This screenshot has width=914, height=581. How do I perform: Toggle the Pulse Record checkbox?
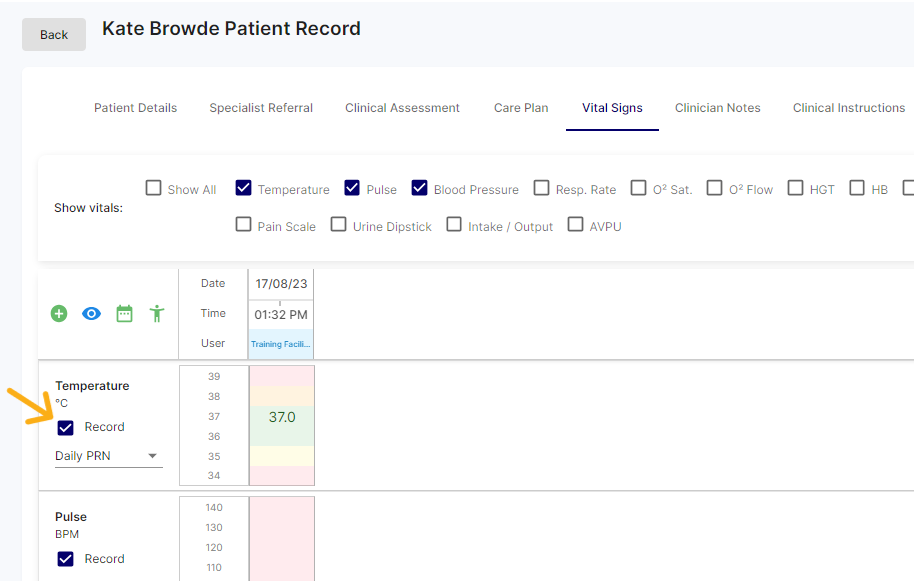[x=66, y=559]
